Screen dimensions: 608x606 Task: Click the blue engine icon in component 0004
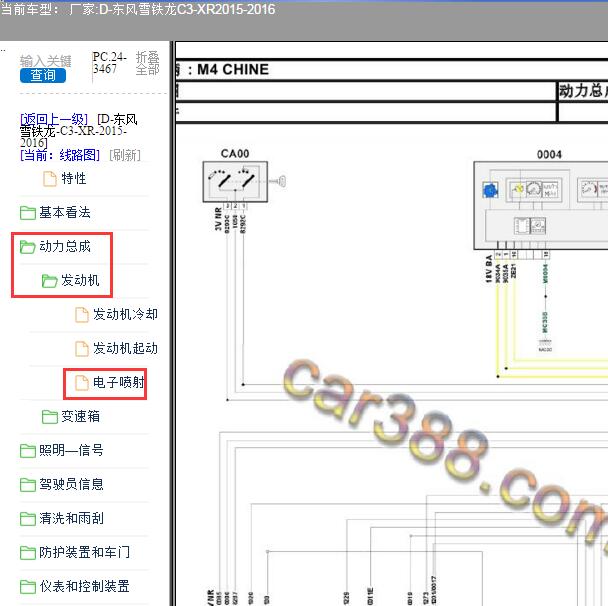coord(491,190)
